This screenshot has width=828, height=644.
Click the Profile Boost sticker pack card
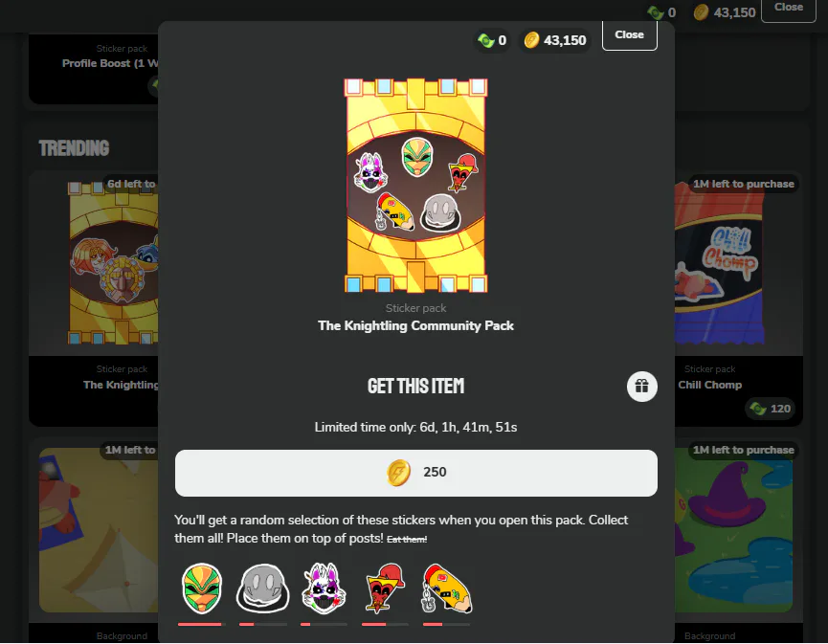(x=94, y=69)
